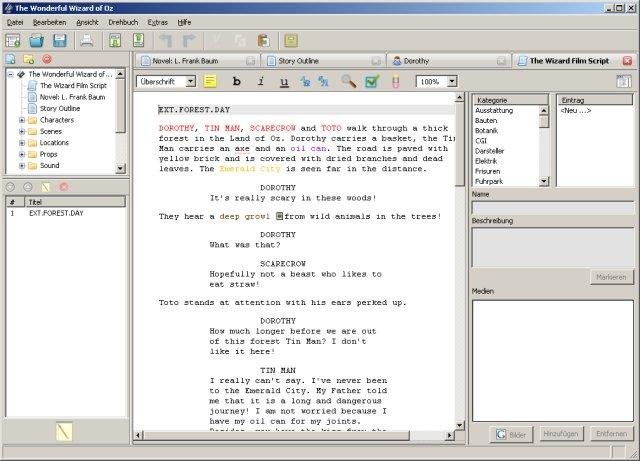
Task: Open the Datei menu
Action: [15, 22]
